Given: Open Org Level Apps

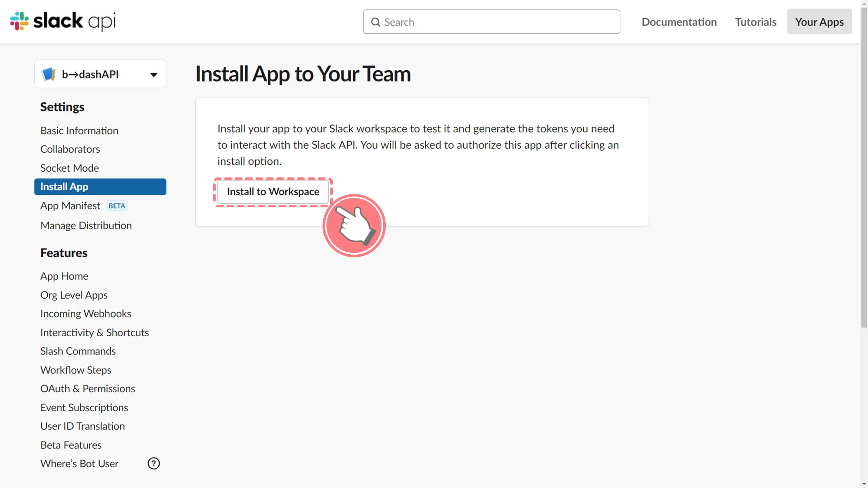Looking at the screenshot, I should click(x=74, y=295).
